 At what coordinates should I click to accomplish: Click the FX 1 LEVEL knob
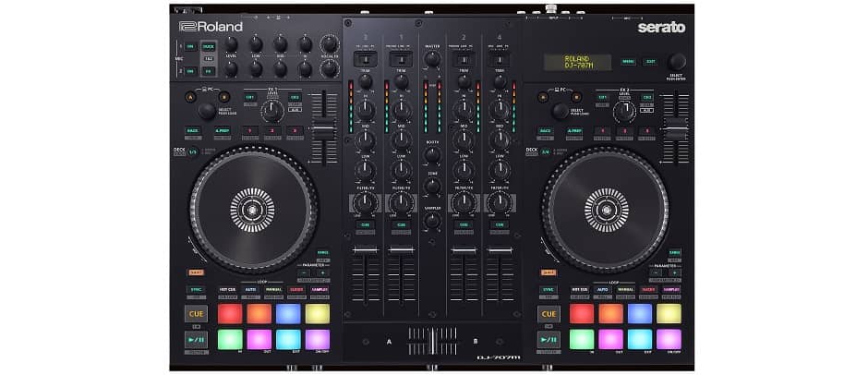(x=273, y=112)
